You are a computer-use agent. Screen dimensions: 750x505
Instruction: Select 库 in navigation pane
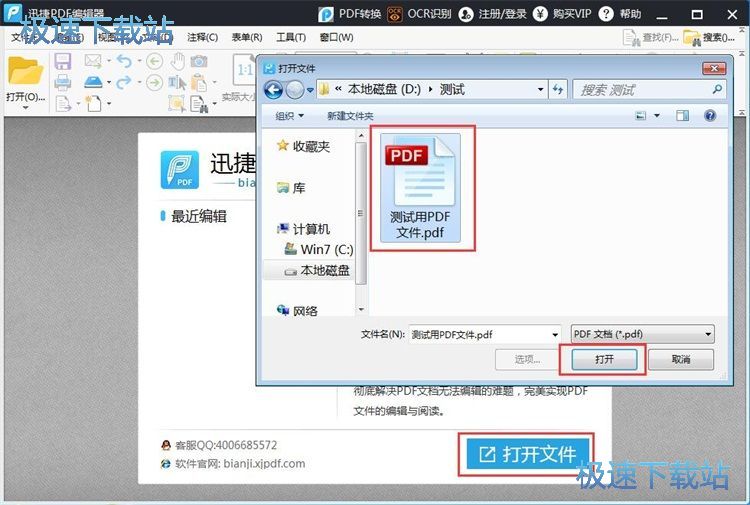coord(291,188)
